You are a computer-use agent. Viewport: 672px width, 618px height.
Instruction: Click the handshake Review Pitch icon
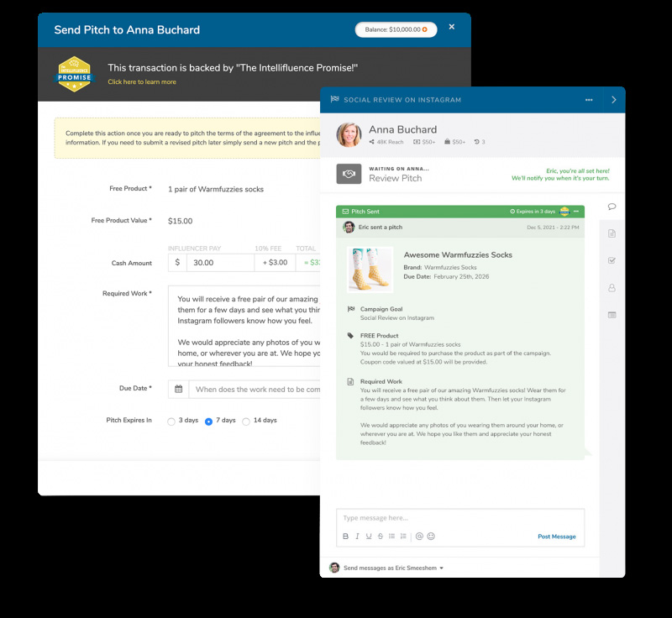[349, 174]
